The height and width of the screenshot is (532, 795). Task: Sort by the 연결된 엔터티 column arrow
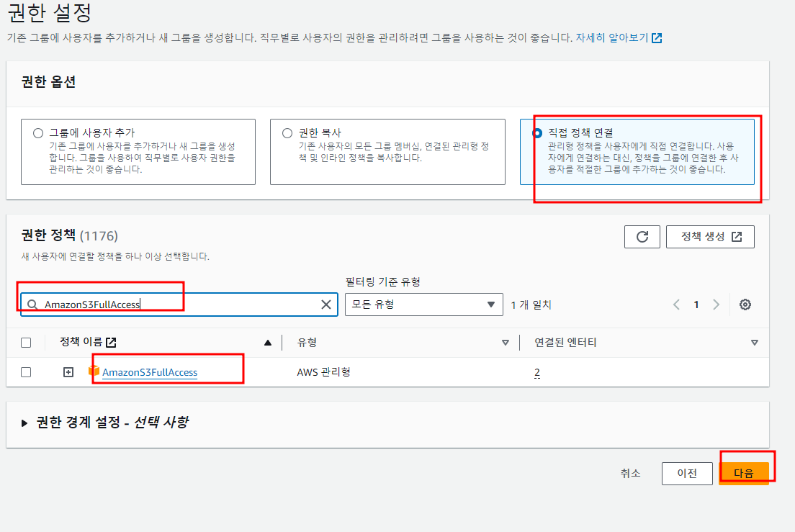coord(755,343)
